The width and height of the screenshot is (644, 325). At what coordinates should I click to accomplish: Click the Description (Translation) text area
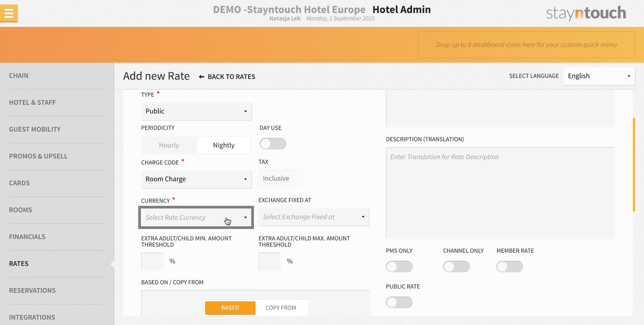[500, 193]
